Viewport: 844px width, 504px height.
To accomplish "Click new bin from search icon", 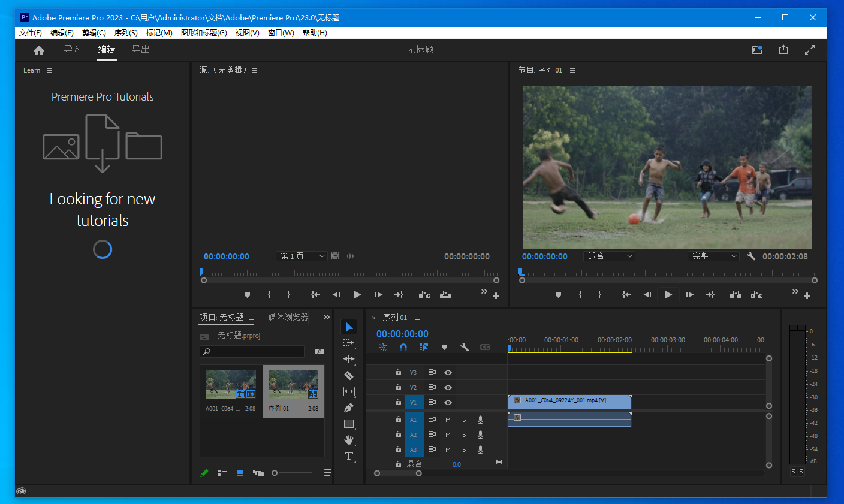I will point(319,351).
